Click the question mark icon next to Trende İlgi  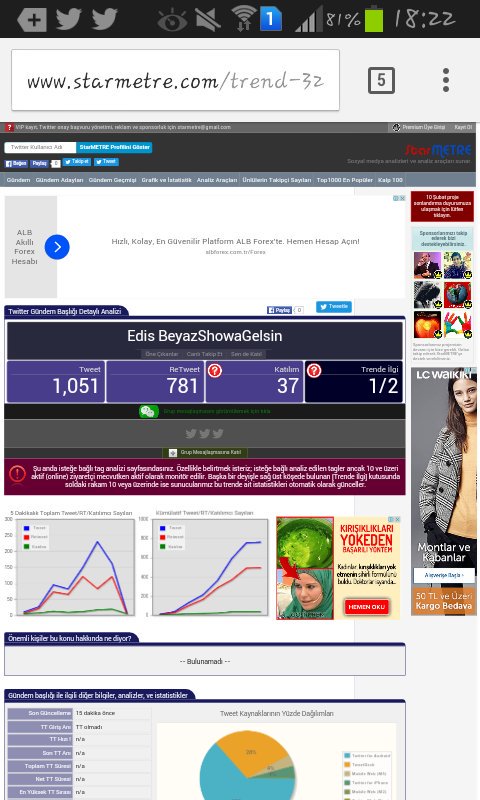tap(314, 370)
